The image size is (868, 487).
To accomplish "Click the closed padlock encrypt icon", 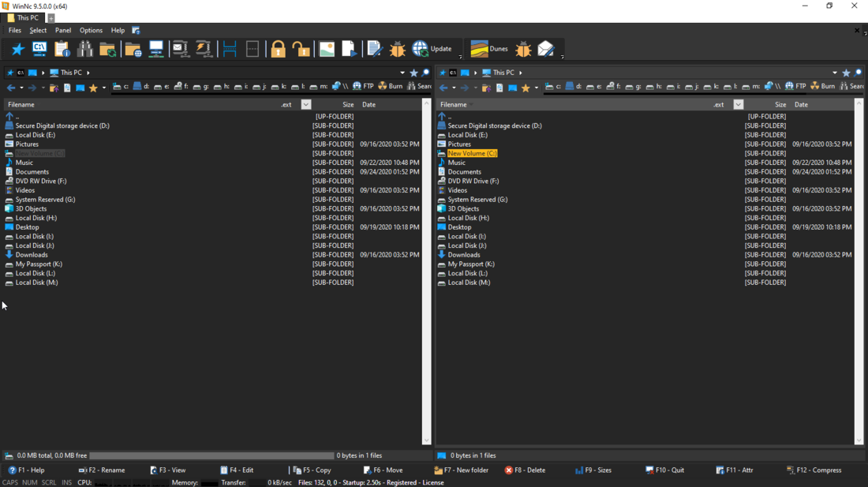I will (278, 49).
